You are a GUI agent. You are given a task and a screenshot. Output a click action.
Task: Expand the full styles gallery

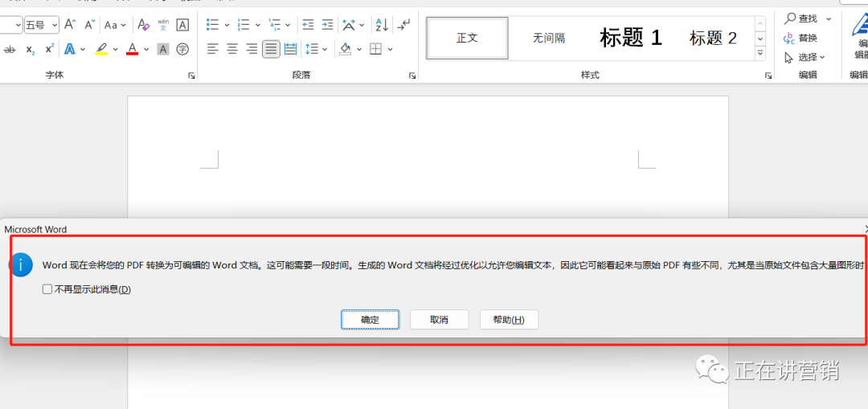(760, 53)
